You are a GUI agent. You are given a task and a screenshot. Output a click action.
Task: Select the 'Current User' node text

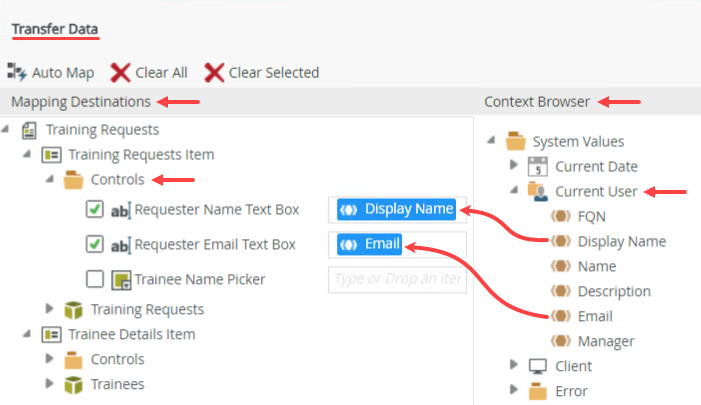pyautogui.click(x=596, y=192)
